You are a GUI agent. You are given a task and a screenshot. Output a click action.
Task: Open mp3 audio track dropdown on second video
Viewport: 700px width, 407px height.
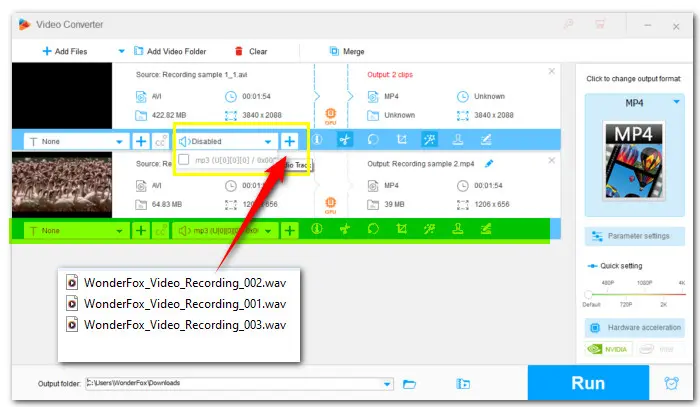268,231
